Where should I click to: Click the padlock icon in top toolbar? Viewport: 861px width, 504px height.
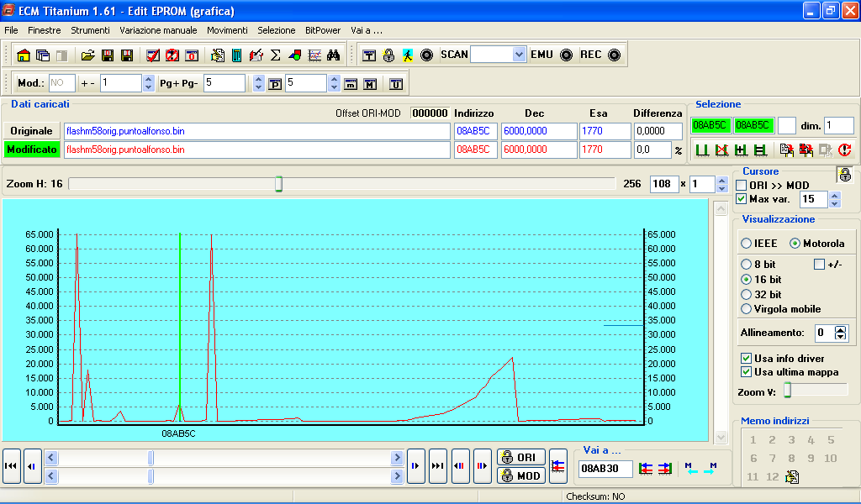coord(388,55)
